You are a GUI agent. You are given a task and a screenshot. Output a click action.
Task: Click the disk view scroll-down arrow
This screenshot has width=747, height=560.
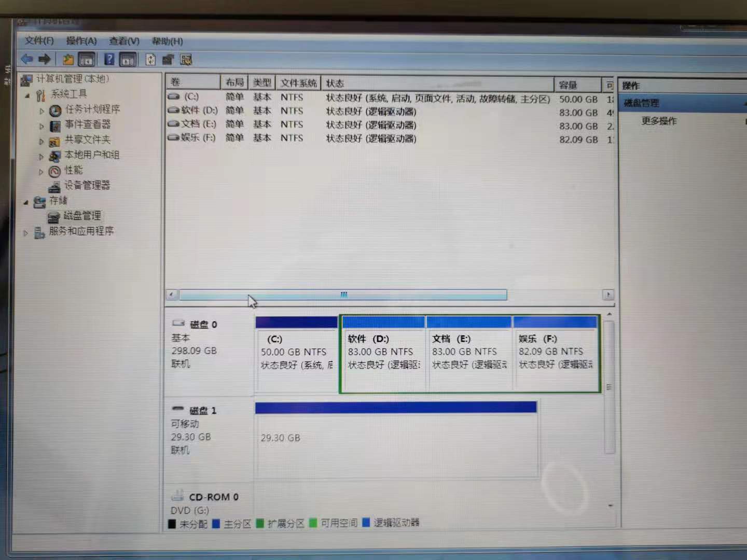tap(610, 506)
